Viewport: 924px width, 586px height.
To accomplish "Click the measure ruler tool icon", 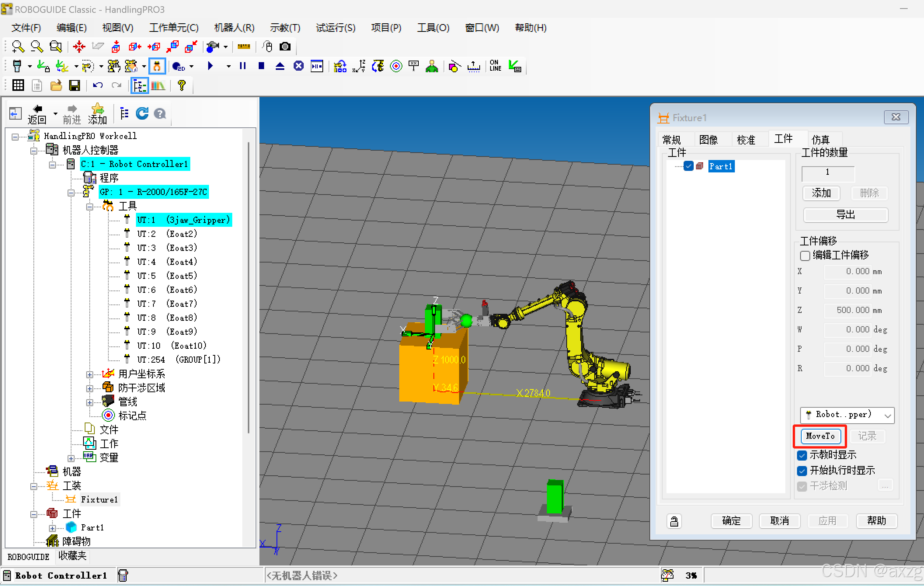I will (x=244, y=47).
